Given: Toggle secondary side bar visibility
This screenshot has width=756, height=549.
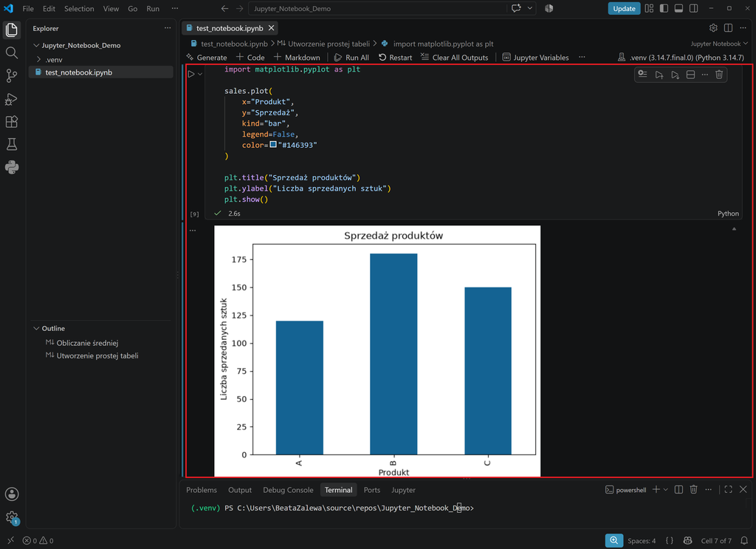Looking at the screenshot, I should (694, 8).
